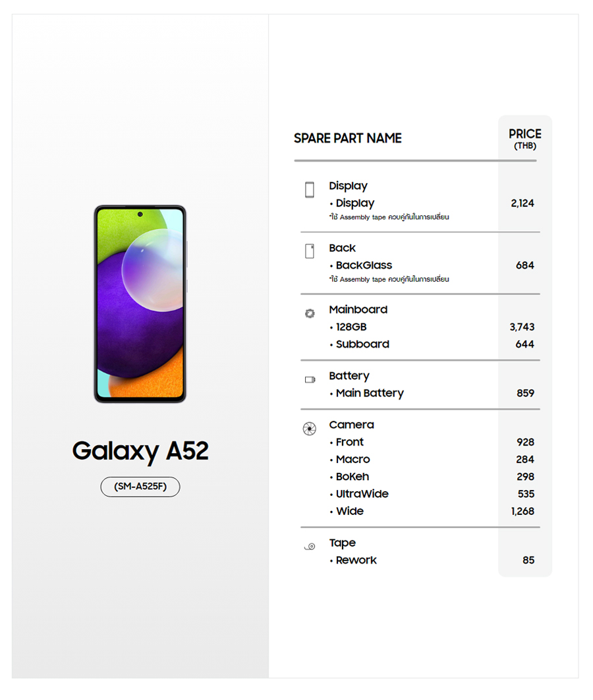This screenshot has height=700, width=593.
Task: Click the PRICE (THB) column header
Action: 525,138
